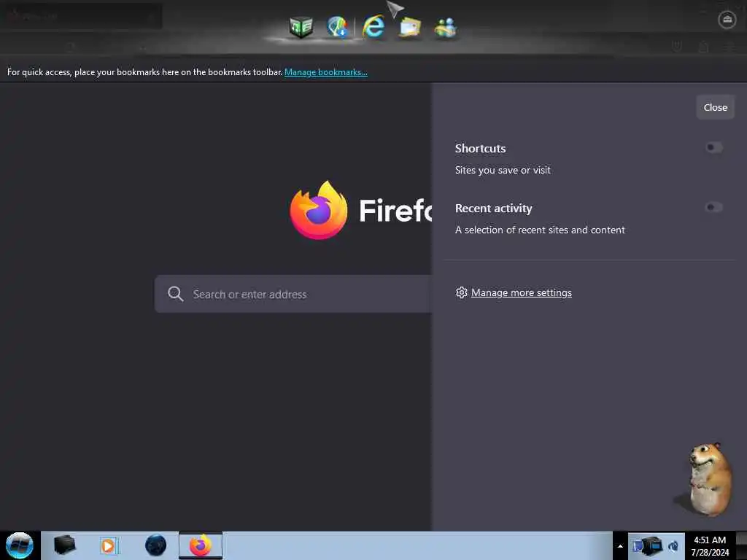Click the 'Shortcuts' heading text
The height and width of the screenshot is (560, 747).
tap(480, 148)
